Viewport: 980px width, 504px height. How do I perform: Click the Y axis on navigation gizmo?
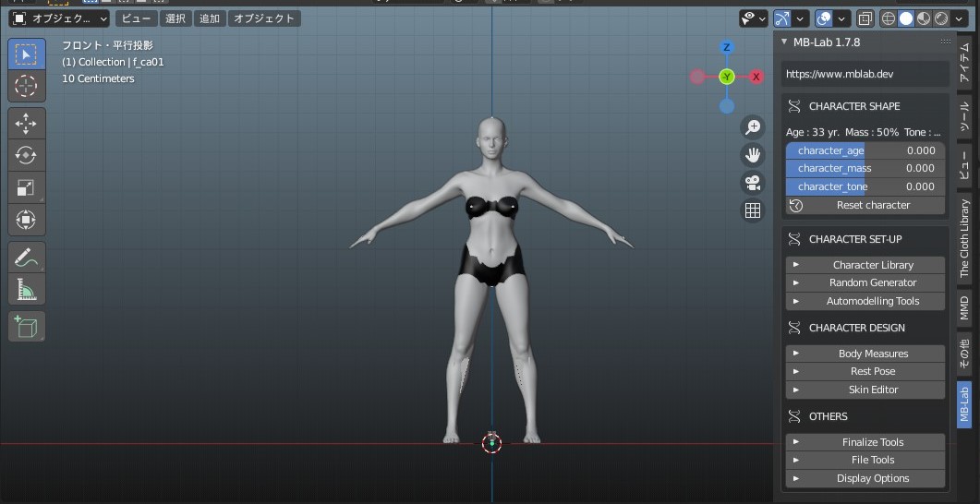tap(726, 77)
